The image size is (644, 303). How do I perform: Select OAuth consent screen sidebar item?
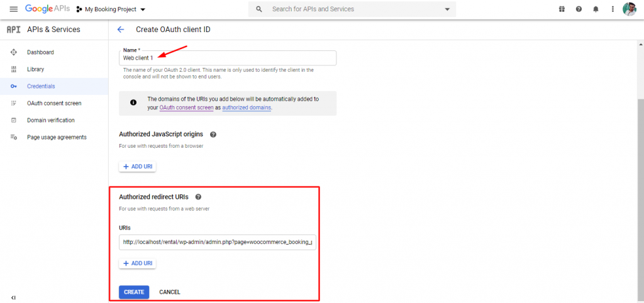54,103
